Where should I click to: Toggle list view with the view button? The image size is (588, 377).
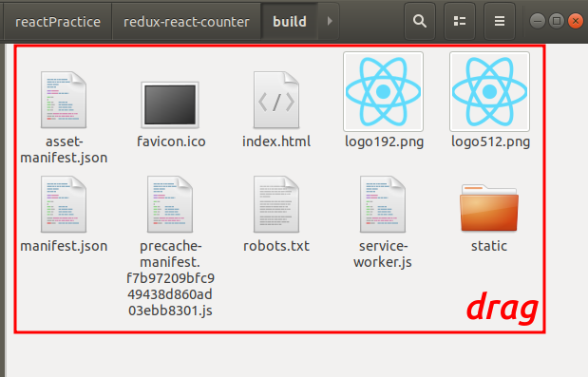coord(460,21)
